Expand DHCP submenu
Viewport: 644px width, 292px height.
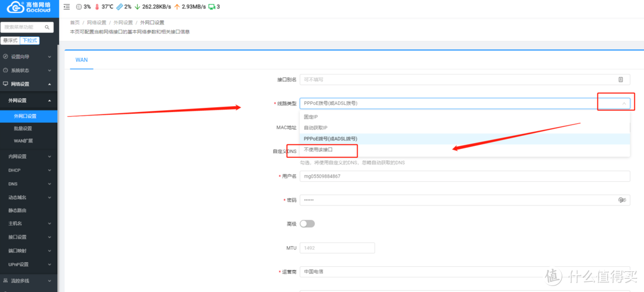[x=29, y=170]
